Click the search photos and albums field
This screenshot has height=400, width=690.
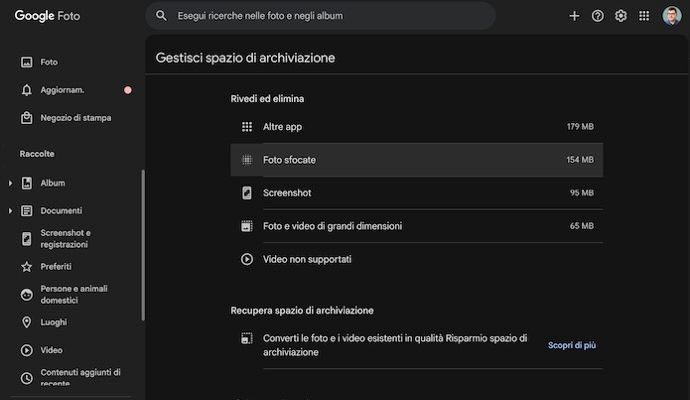[320, 16]
